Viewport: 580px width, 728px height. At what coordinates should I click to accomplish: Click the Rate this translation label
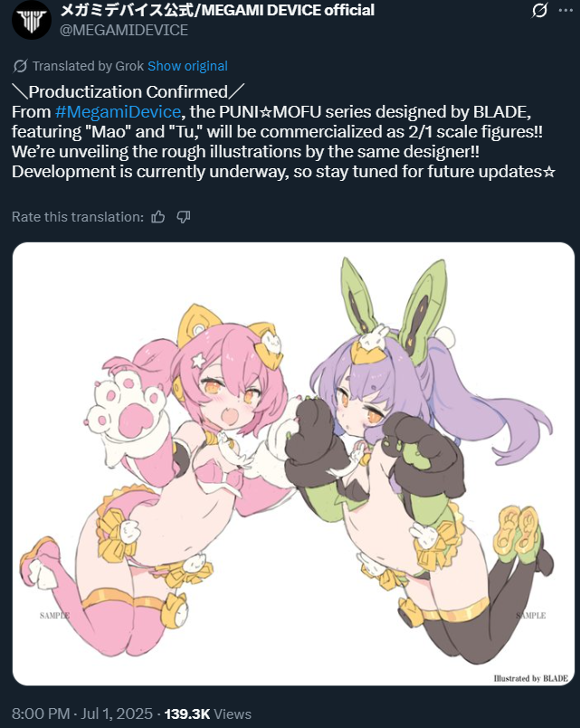tap(78, 217)
